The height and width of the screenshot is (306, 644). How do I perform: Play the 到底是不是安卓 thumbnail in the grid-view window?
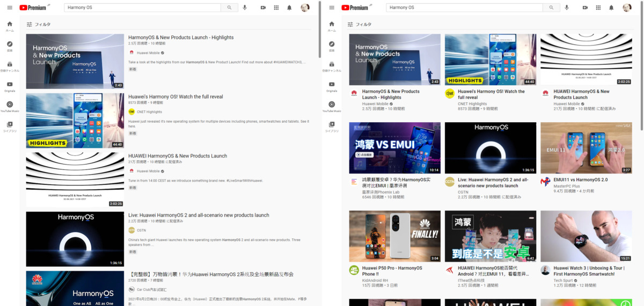[491, 236]
